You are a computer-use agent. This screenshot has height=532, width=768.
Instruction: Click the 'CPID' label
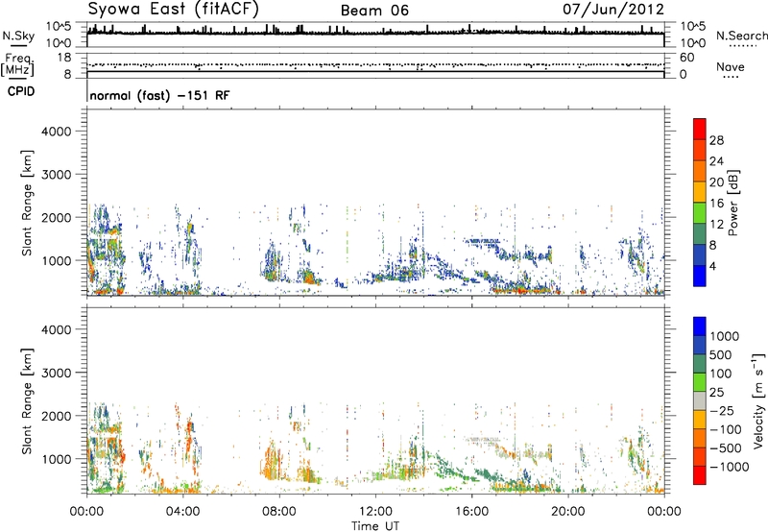(21, 91)
